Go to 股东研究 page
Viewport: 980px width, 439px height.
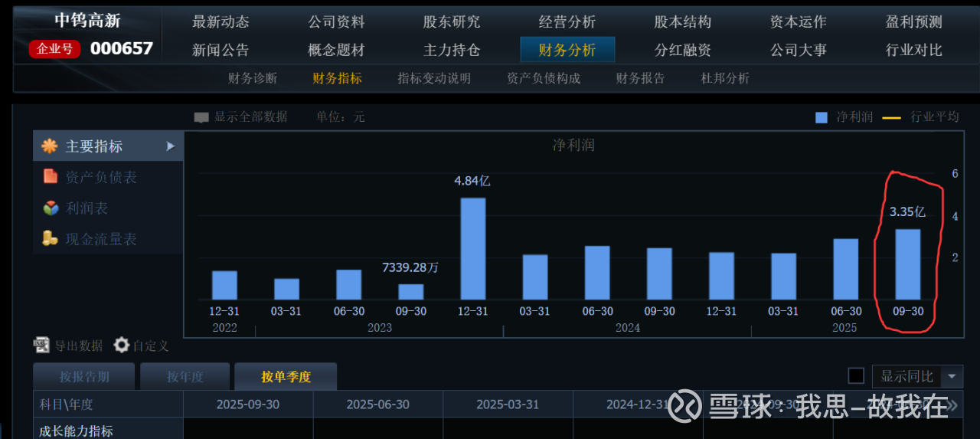(452, 22)
